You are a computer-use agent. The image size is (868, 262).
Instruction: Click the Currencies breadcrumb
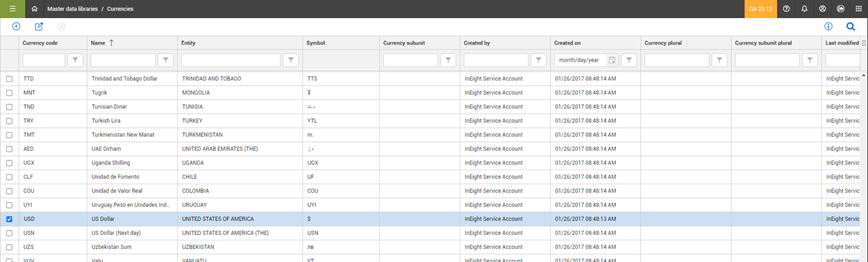(120, 9)
